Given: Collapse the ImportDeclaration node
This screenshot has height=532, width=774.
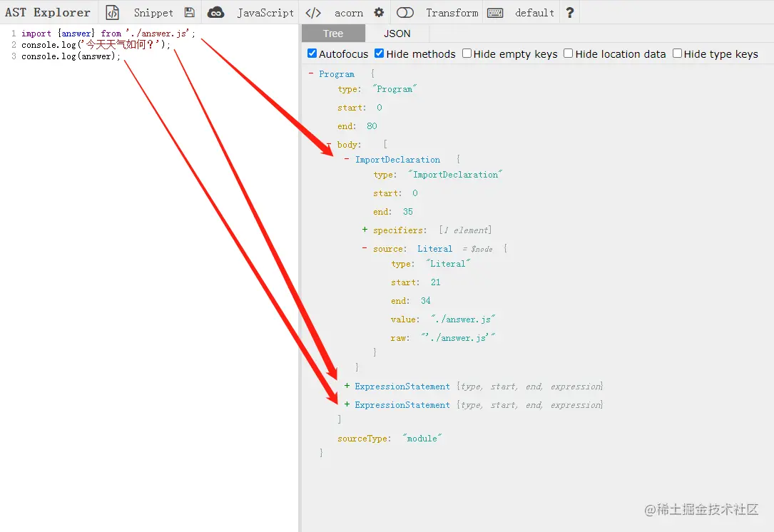Looking at the screenshot, I should [347, 159].
